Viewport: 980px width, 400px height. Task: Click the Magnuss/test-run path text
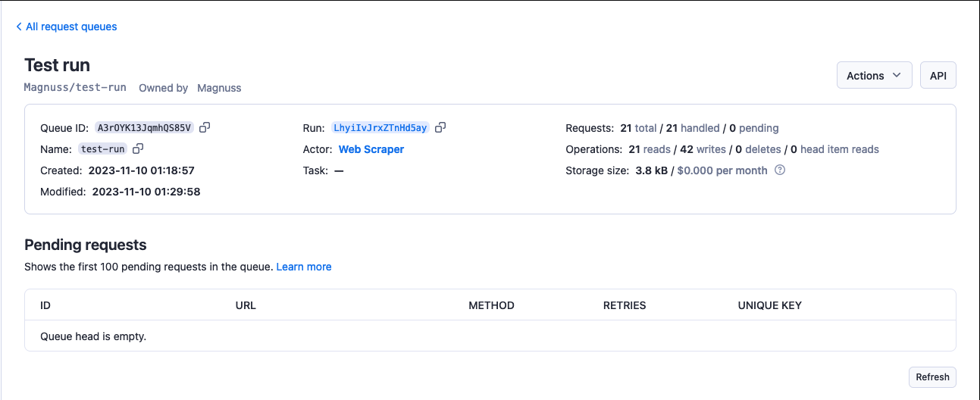click(75, 88)
